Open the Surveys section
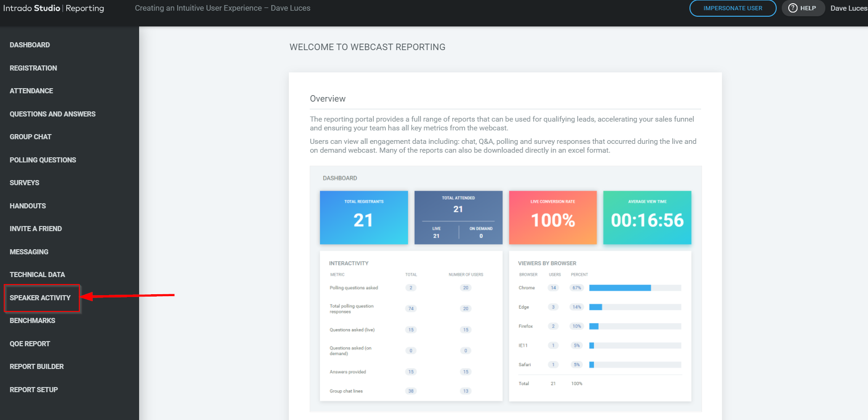The width and height of the screenshot is (868, 420). [x=25, y=183]
